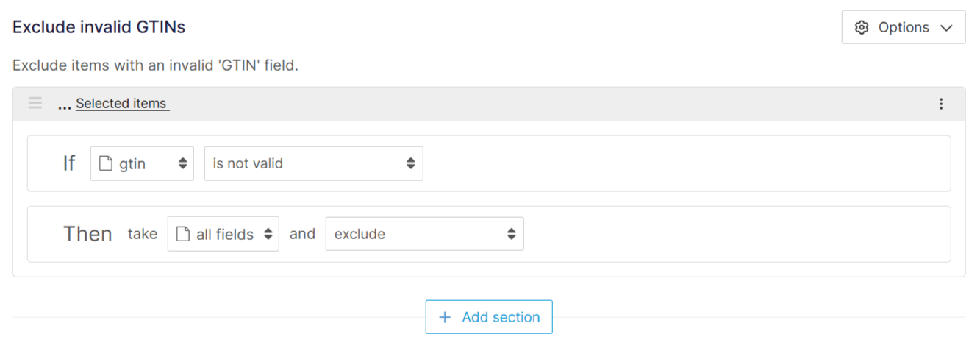Click the 'Then' action label
980x348 pixels.
pos(87,234)
